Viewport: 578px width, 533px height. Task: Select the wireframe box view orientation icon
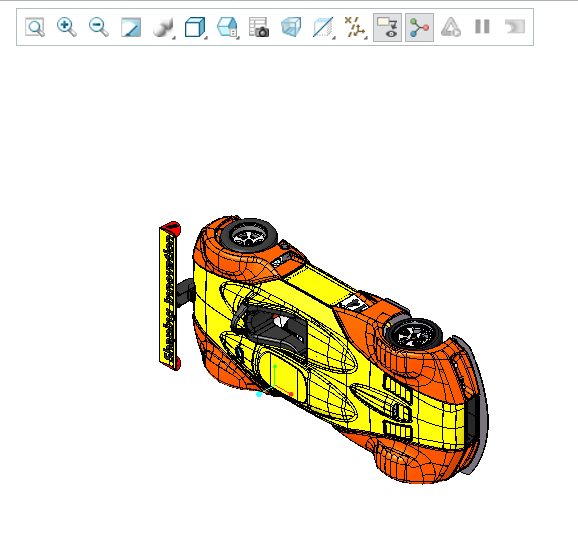point(194,27)
